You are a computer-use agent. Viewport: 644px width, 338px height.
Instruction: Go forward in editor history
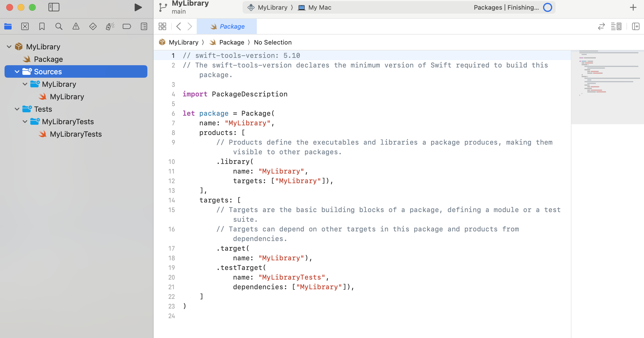[190, 26]
